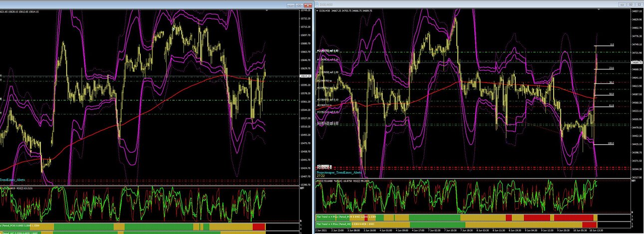644x234 pixels.
Task: Select the Fibonacci 0.0 level line
Action: tap(604, 45)
